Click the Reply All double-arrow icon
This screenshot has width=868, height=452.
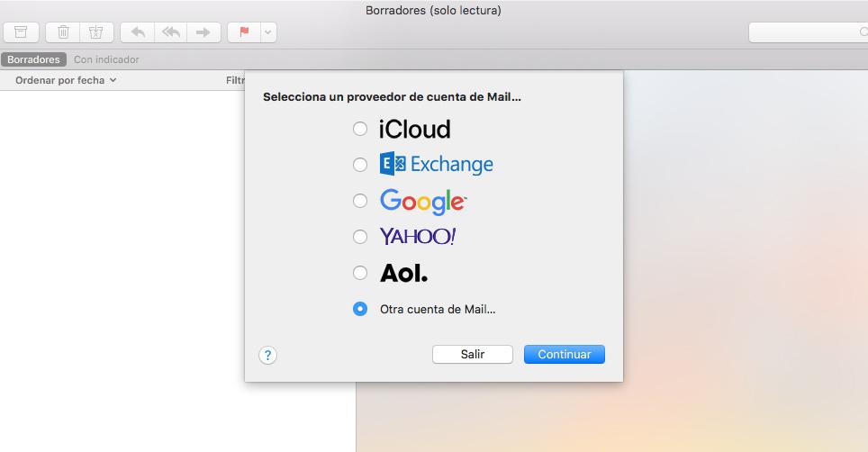pyautogui.click(x=170, y=32)
